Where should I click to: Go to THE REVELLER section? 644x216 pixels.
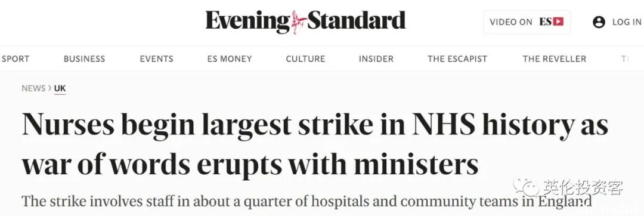click(x=555, y=58)
